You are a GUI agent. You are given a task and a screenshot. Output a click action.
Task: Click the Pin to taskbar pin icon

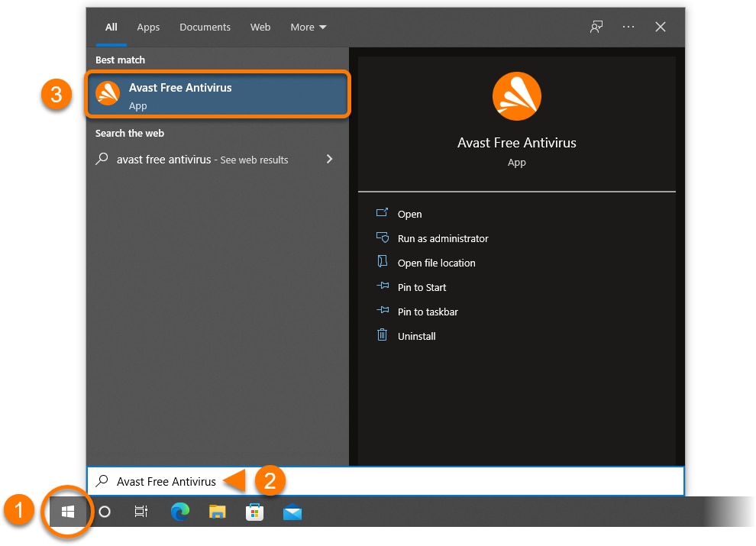[x=383, y=310]
